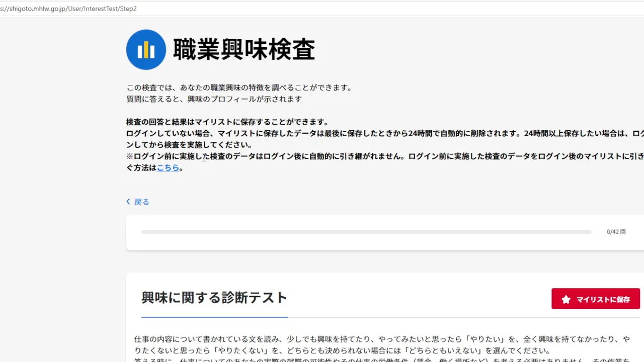Go back using the 戻る link
Image resolution: width=644 pixels, height=362 pixels.
[x=141, y=202]
